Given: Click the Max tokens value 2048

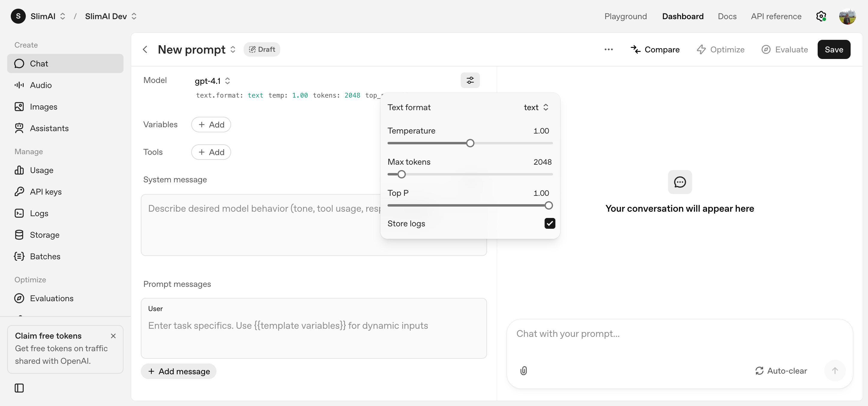Looking at the screenshot, I should coord(542,162).
